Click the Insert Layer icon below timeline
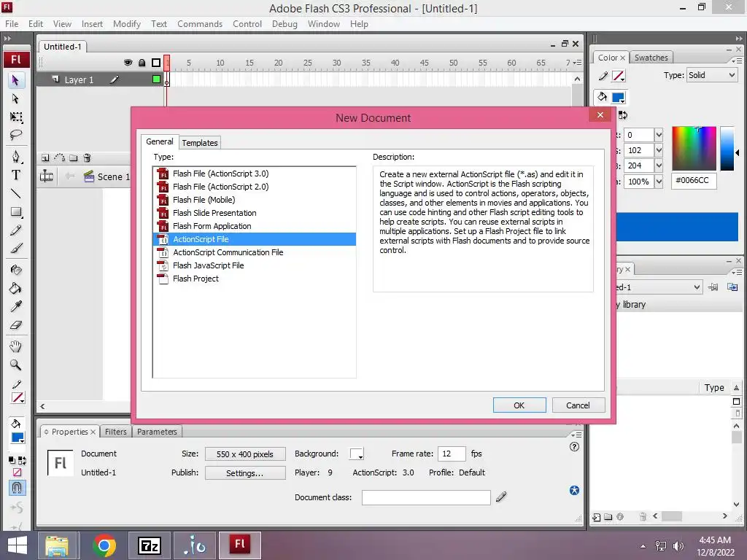The image size is (747, 560). [x=45, y=157]
